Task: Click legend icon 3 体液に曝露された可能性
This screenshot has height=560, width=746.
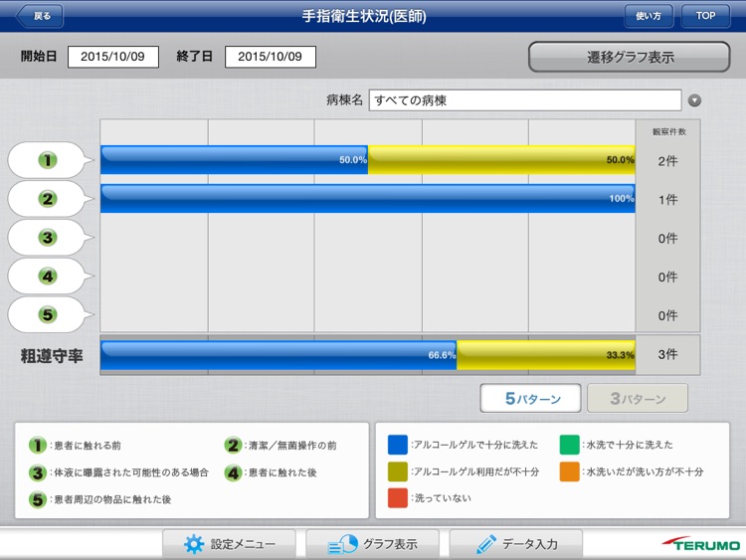Action: [x=38, y=472]
